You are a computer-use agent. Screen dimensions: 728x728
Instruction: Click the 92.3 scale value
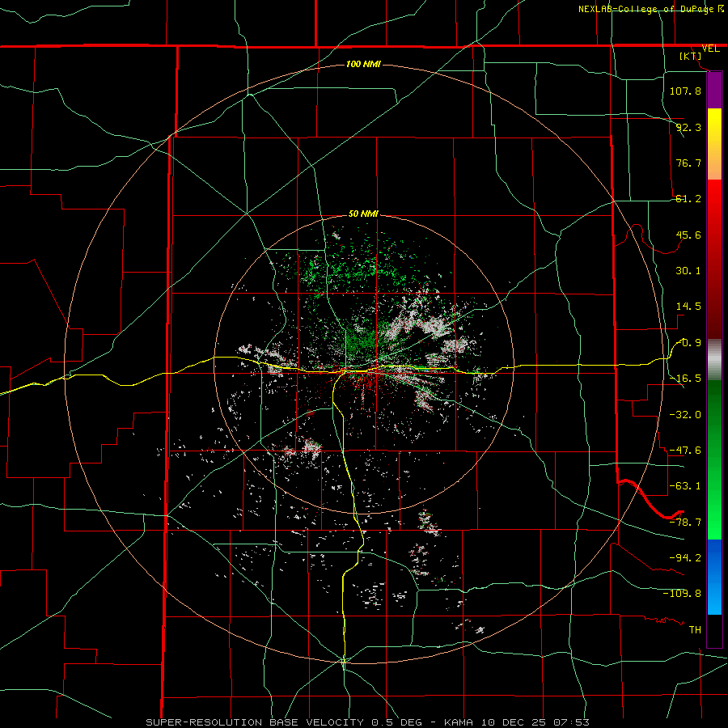click(x=688, y=127)
